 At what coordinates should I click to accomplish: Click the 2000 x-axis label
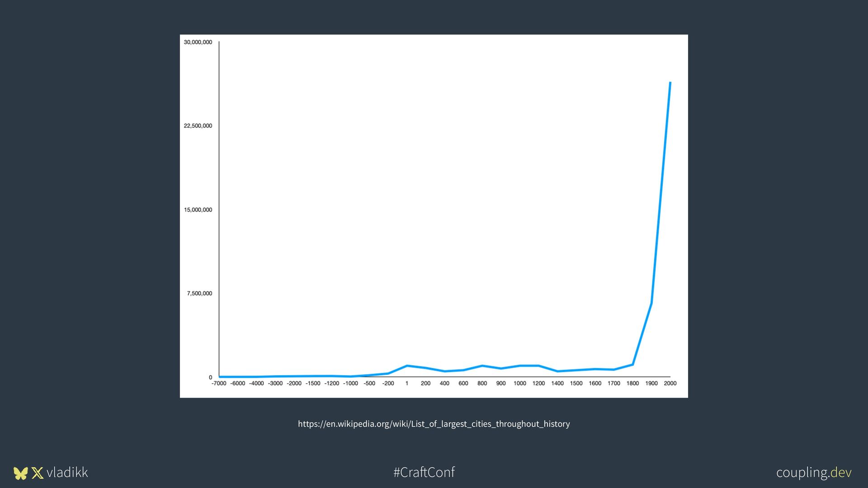click(x=670, y=383)
